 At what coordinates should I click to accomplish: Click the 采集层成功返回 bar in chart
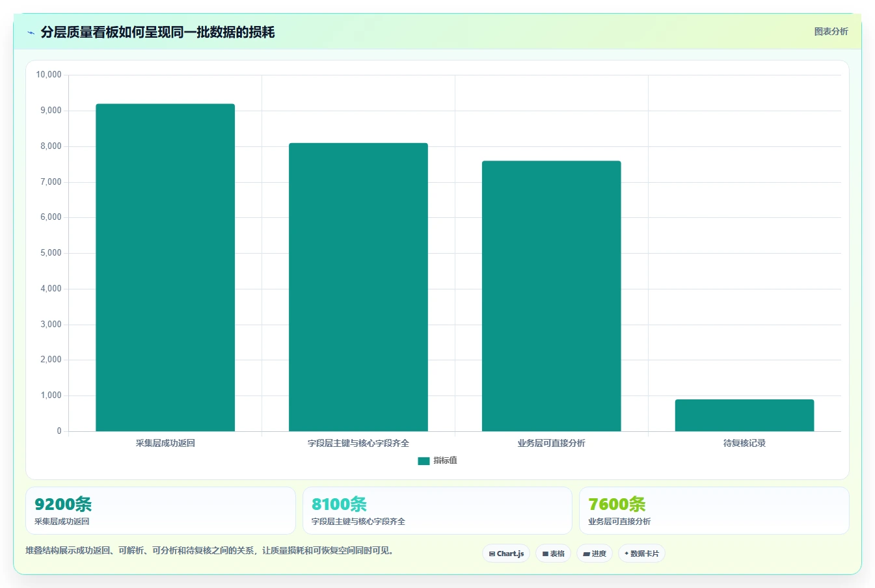(x=165, y=267)
